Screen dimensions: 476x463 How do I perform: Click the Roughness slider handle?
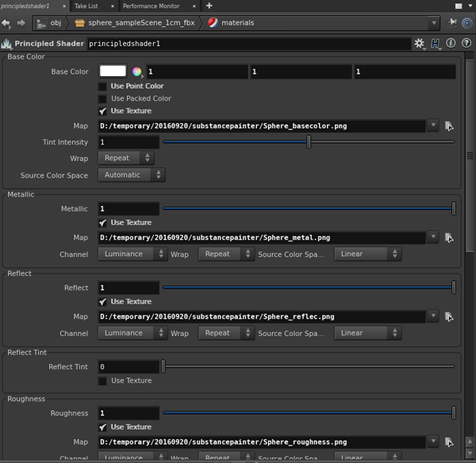click(454, 412)
